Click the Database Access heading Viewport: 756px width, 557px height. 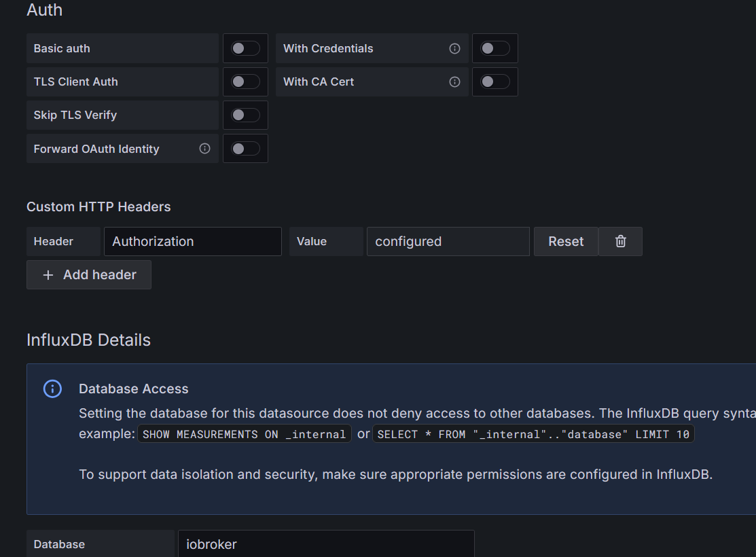click(134, 389)
